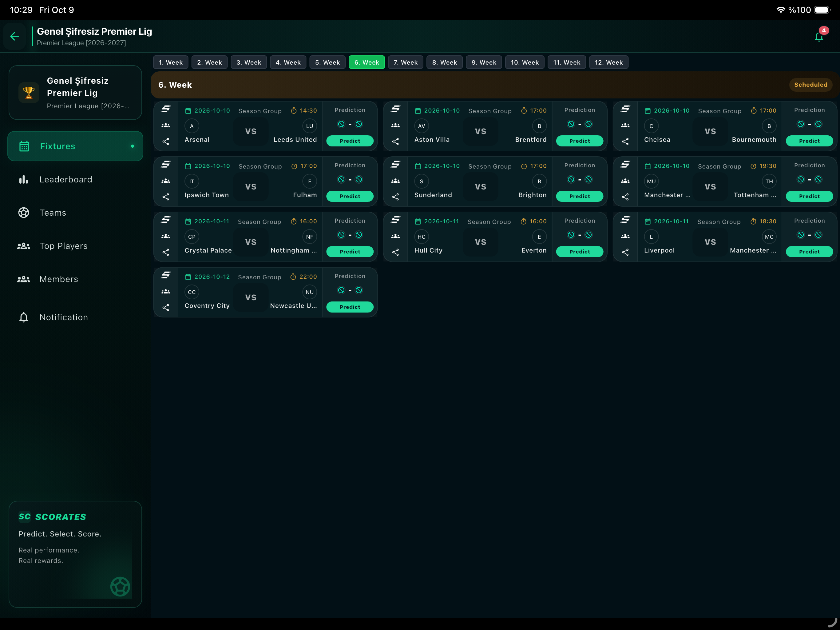Tap the Scorates logo on Sunderland match
The image size is (840, 630).
(395, 164)
